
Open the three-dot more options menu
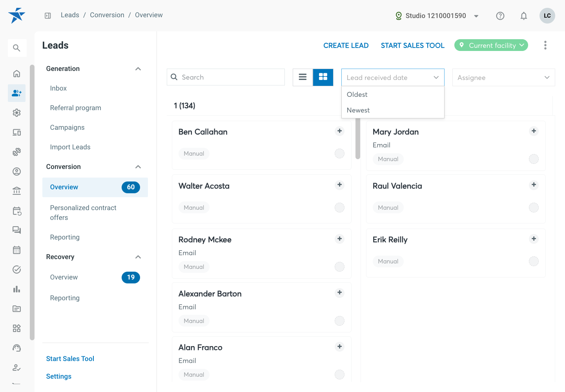tap(545, 45)
